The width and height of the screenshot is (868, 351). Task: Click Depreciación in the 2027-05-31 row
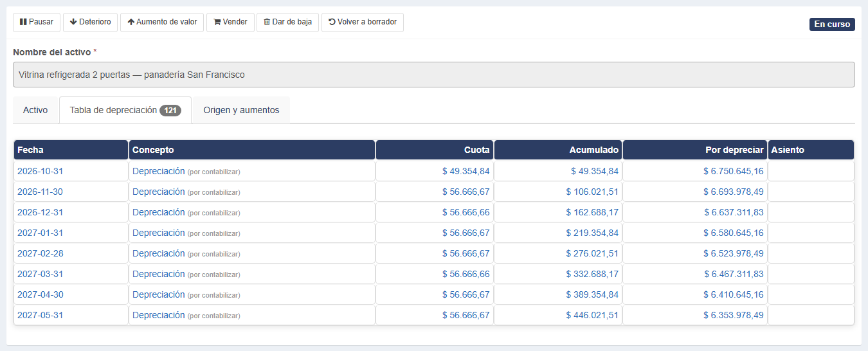point(159,315)
